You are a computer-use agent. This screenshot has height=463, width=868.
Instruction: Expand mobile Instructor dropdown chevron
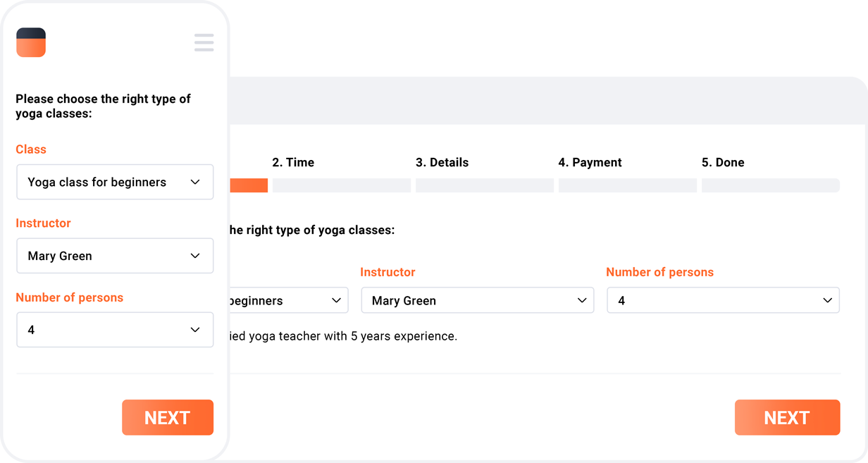pyautogui.click(x=195, y=256)
